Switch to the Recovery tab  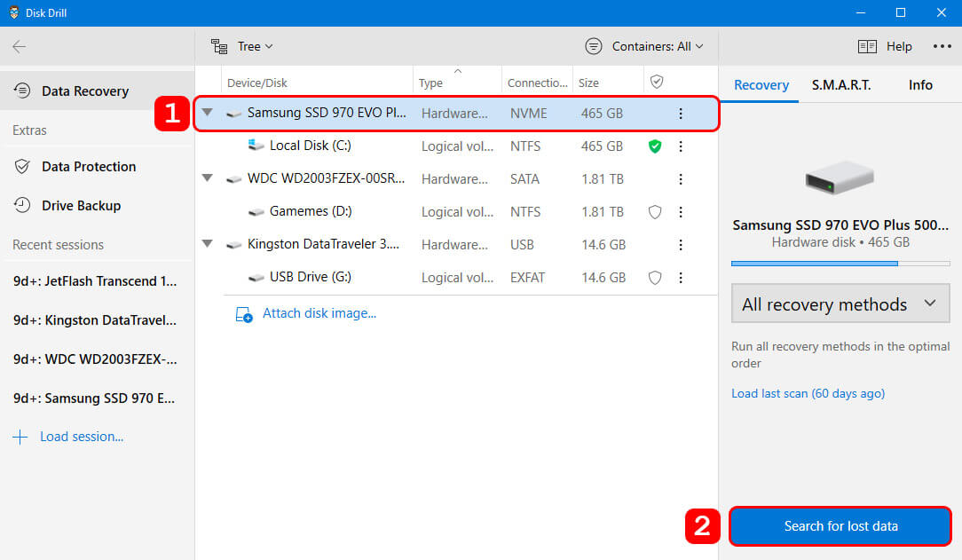761,84
